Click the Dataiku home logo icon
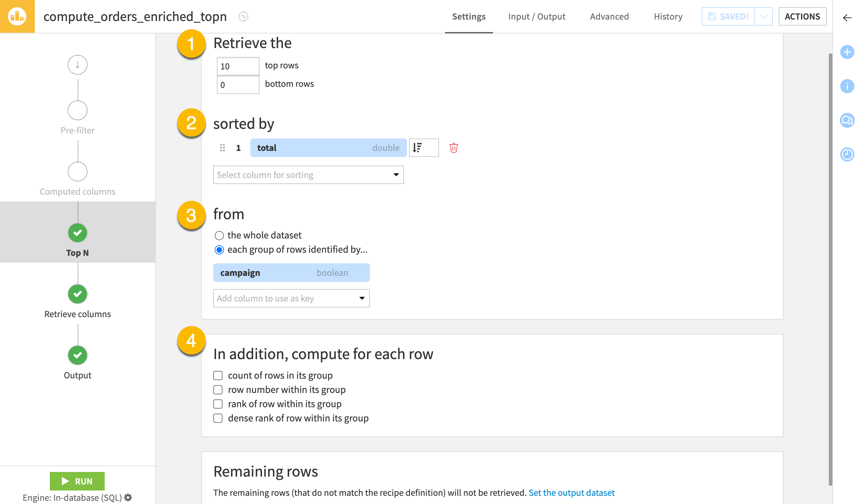This screenshot has width=858, height=504. click(17, 16)
